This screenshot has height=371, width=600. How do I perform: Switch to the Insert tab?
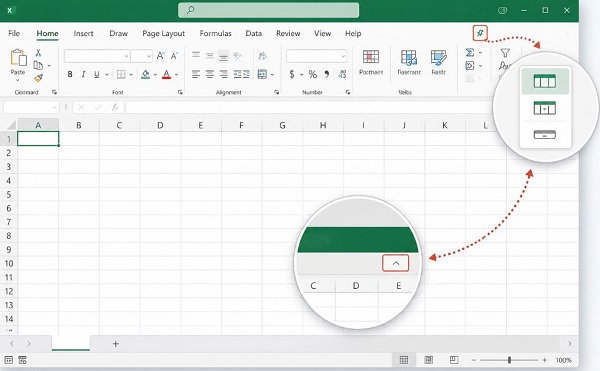tap(83, 33)
